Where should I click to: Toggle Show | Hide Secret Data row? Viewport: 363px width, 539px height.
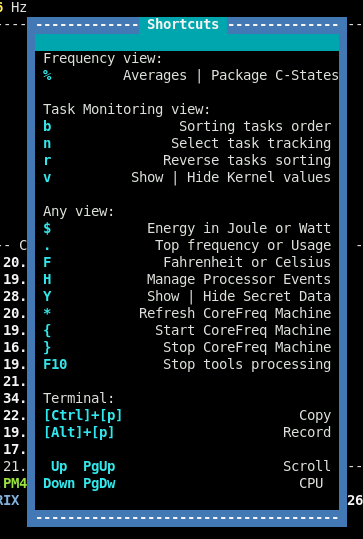[x=187, y=297]
